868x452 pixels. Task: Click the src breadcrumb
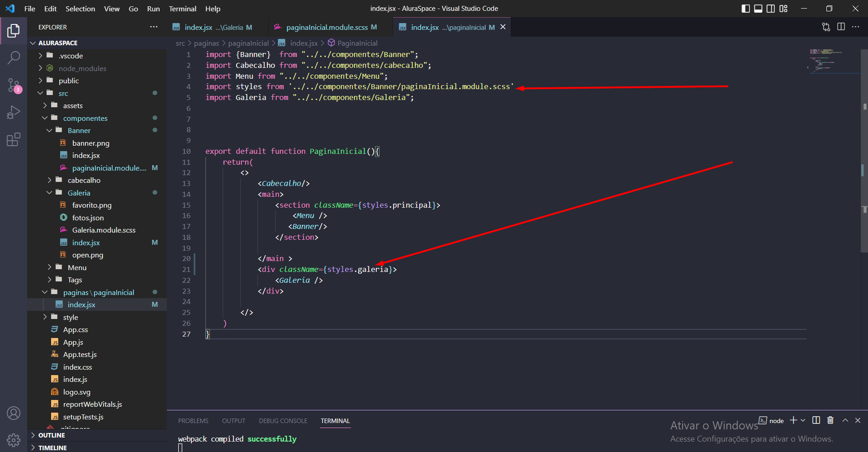pyautogui.click(x=180, y=43)
